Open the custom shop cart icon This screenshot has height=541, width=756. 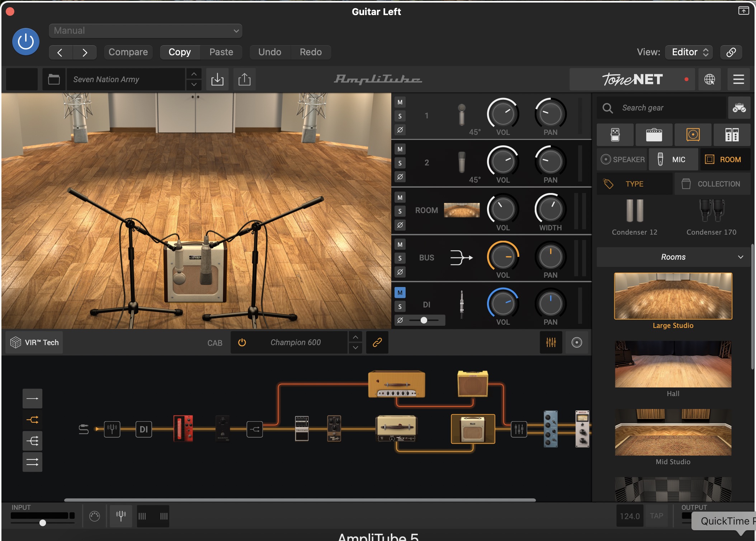coord(739,108)
